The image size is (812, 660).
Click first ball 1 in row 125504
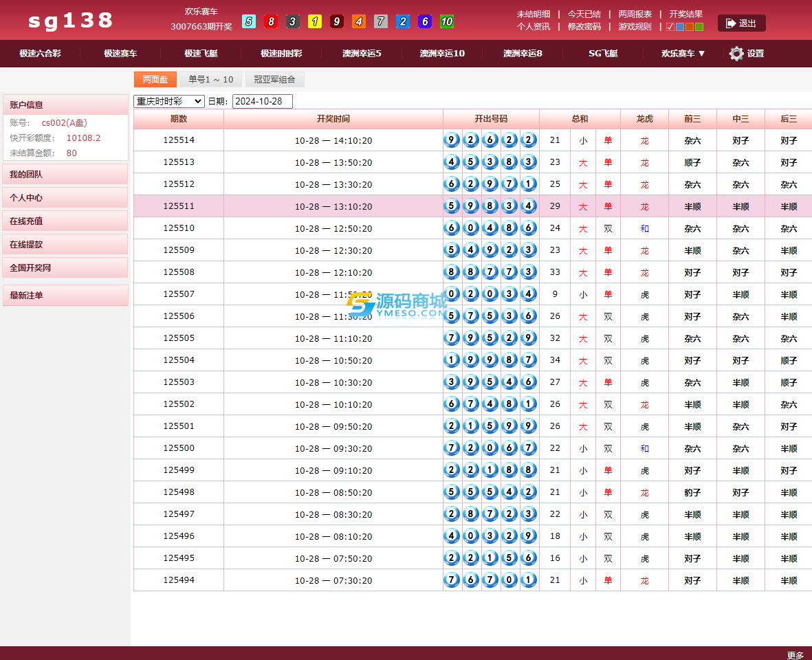tap(452, 360)
